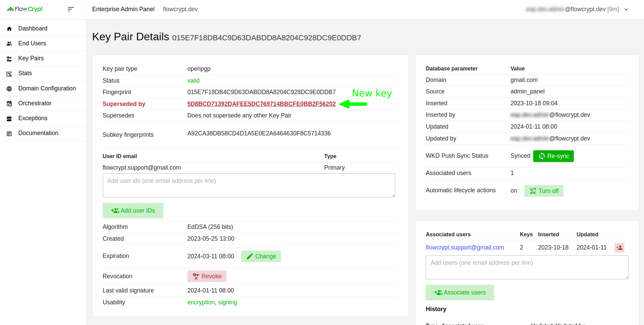Click the Documentation page icon
This screenshot has width=644, height=325.
(x=9, y=133)
